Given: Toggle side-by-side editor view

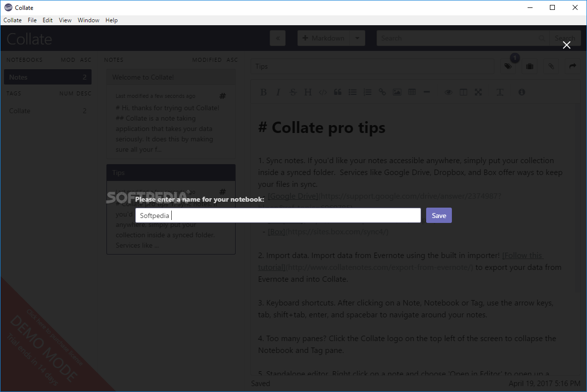Looking at the screenshot, I should pyautogui.click(x=463, y=92).
